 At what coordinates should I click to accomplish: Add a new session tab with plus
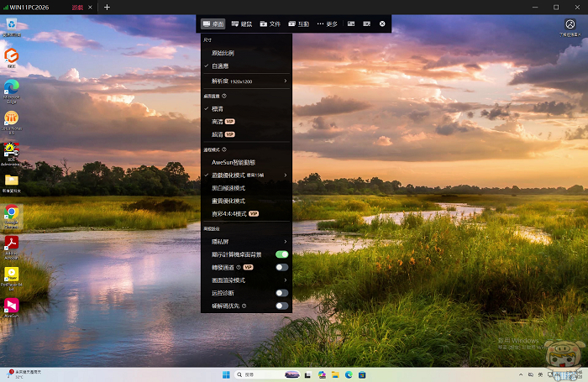[x=107, y=7]
